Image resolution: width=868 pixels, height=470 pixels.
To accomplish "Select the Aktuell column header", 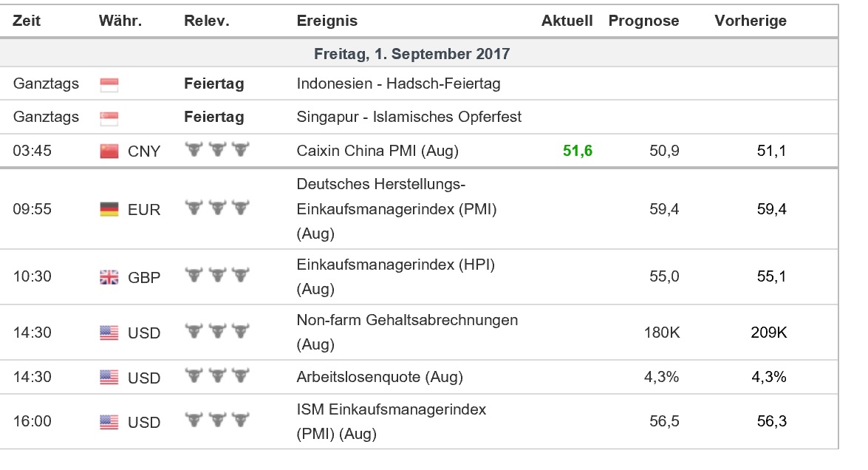I will (x=567, y=21).
